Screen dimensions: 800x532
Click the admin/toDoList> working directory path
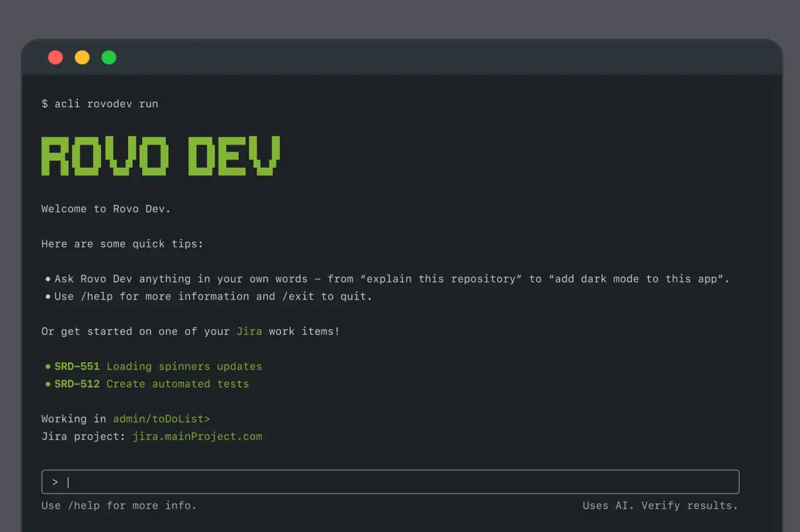coord(161,419)
